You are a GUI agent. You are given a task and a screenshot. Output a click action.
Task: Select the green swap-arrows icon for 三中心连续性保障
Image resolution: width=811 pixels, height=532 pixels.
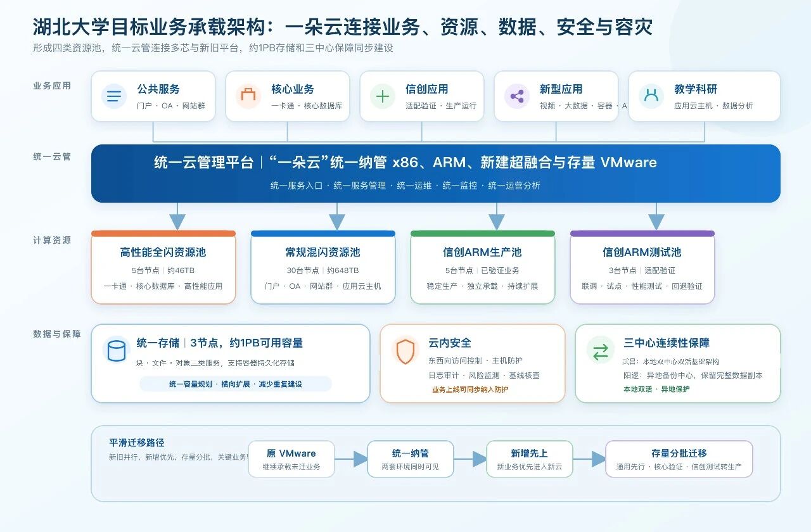pos(601,350)
